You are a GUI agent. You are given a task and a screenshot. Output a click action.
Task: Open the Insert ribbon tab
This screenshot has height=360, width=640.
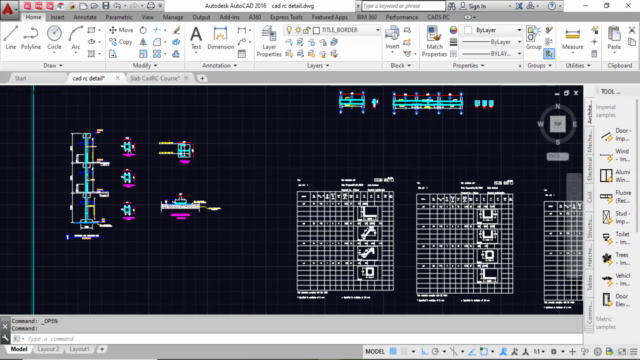tap(57, 17)
